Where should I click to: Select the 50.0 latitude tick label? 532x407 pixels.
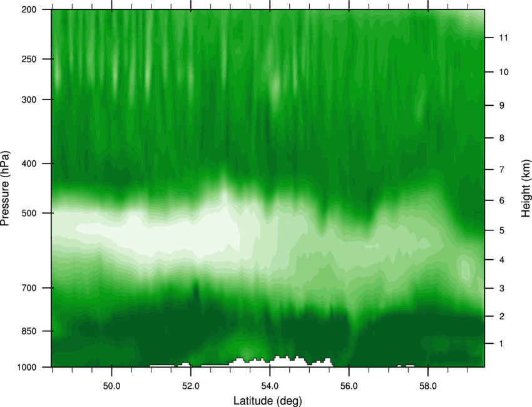(111, 386)
